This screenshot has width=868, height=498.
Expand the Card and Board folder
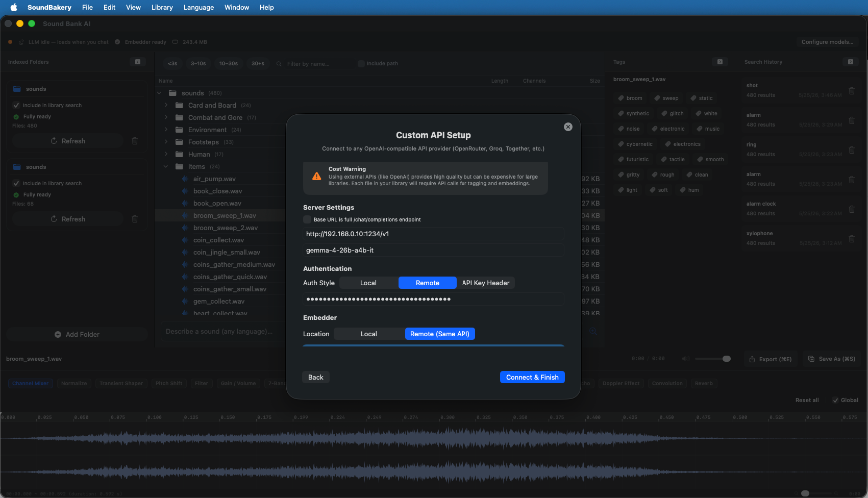pos(166,105)
